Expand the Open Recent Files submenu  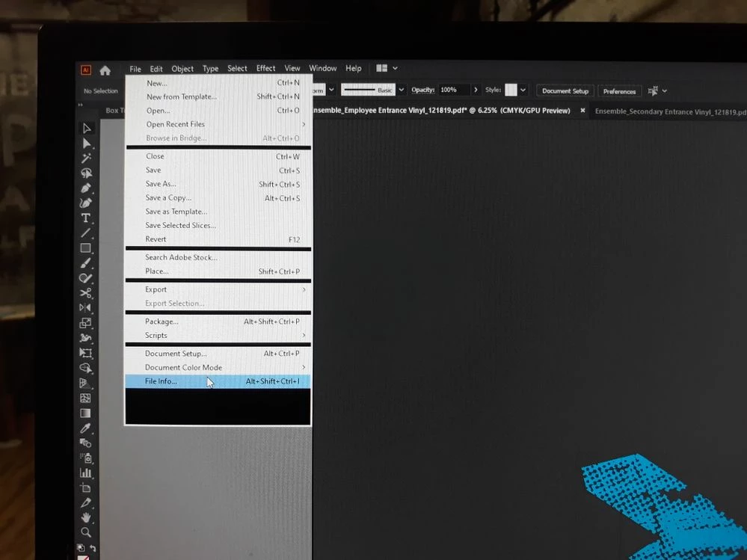pos(304,124)
